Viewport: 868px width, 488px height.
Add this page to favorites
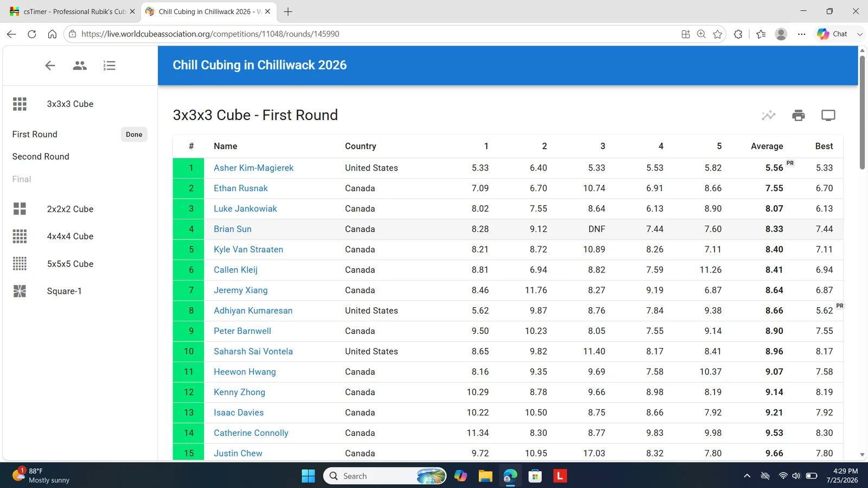[718, 34]
